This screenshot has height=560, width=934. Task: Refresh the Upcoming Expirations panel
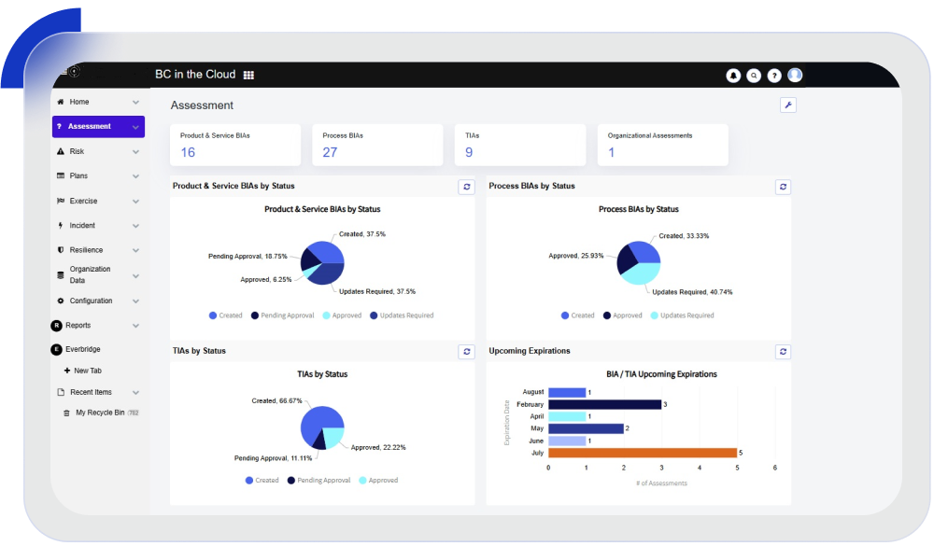pos(783,352)
